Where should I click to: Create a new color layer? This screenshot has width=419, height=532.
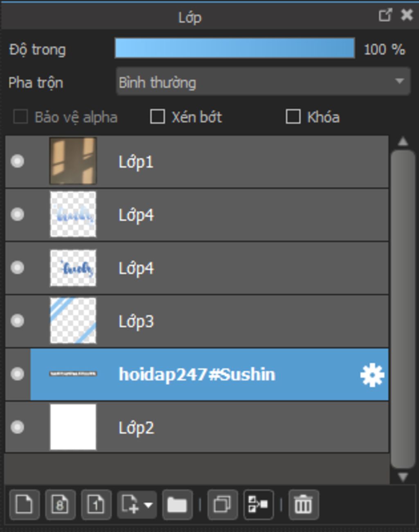pos(24,504)
